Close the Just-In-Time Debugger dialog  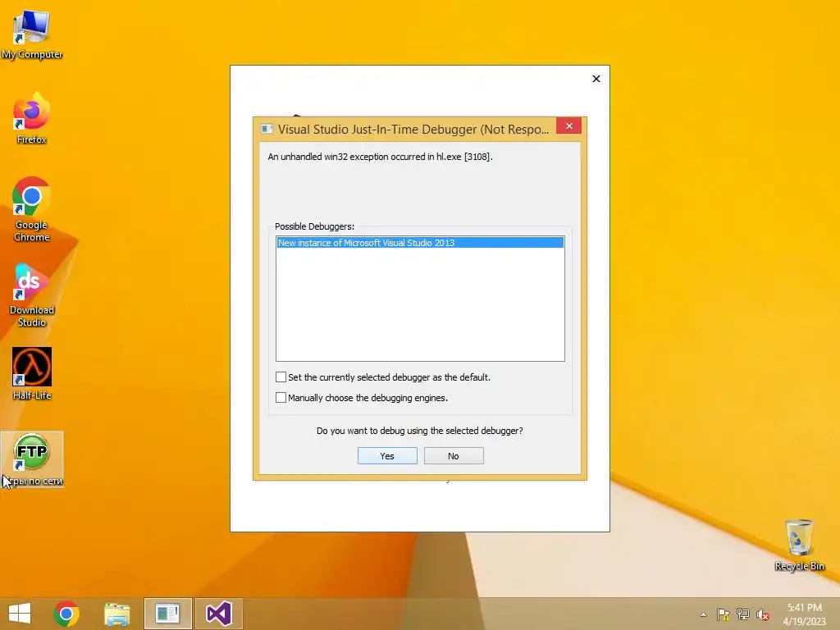pos(569,126)
